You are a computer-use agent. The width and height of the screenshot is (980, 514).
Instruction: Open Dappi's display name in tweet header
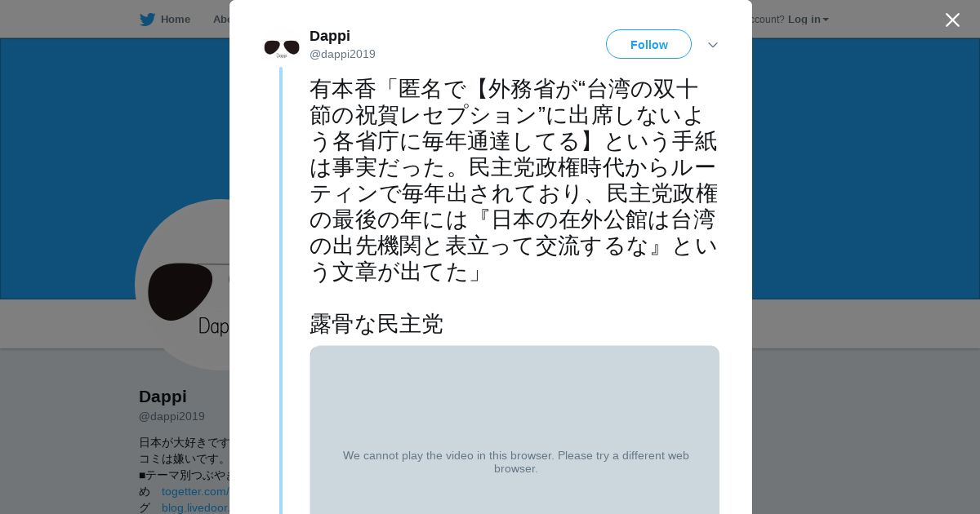pyautogui.click(x=330, y=36)
